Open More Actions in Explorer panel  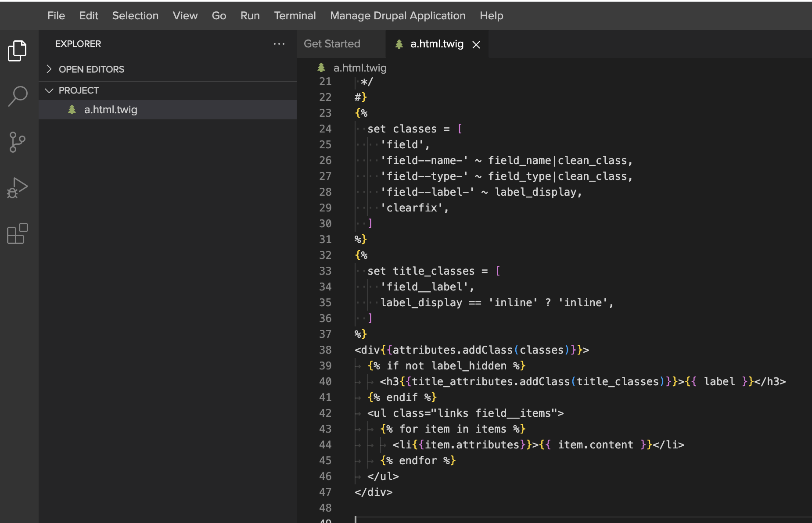(x=279, y=44)
